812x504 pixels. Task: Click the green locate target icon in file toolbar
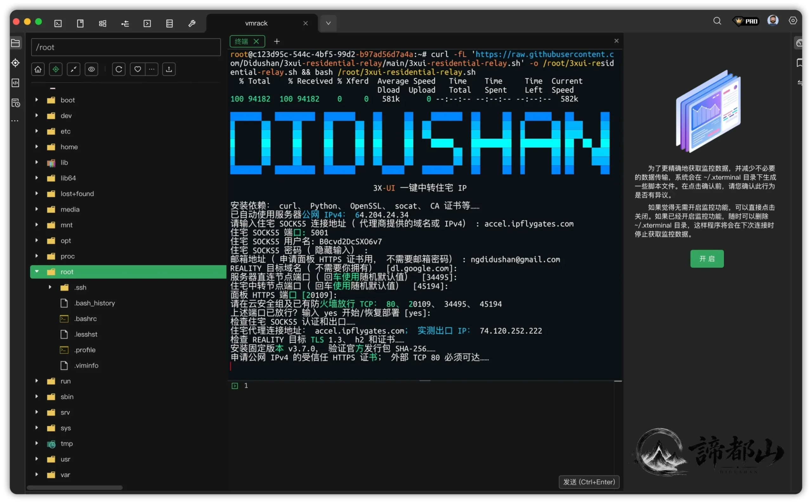(x=56, y=69)
